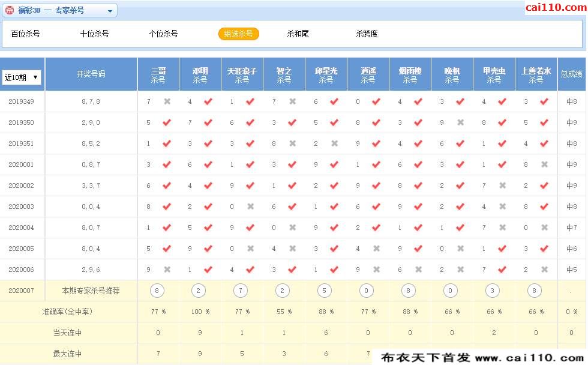The height and width of the screenshot is (365, 588).
Task: Click the 准确率(全中率) row label
Action: [67, 312]
